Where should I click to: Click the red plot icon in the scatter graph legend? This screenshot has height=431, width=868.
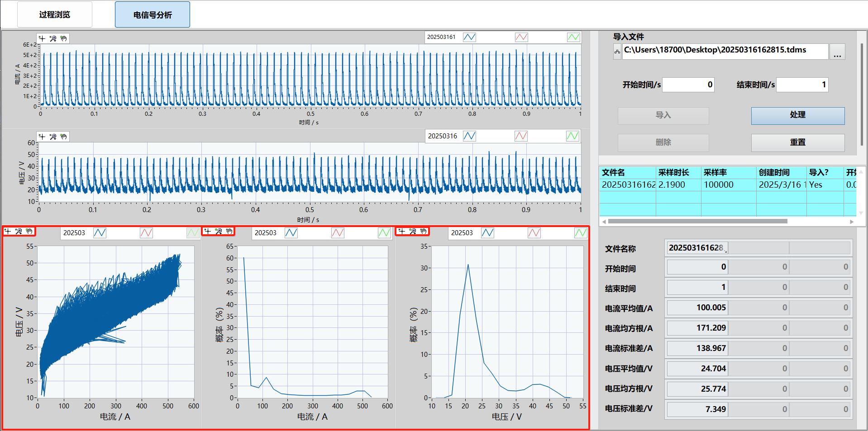[x=146, y=232]
